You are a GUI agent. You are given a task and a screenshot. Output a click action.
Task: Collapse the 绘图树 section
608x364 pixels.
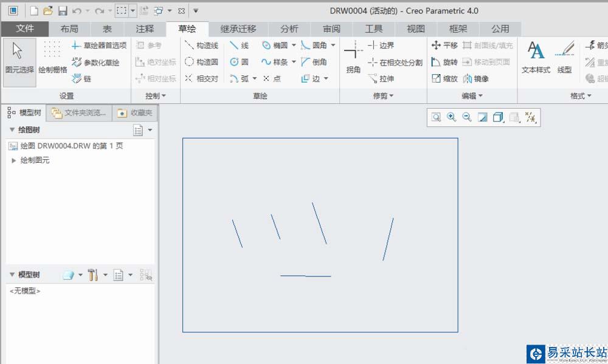[x=12, y=130]
